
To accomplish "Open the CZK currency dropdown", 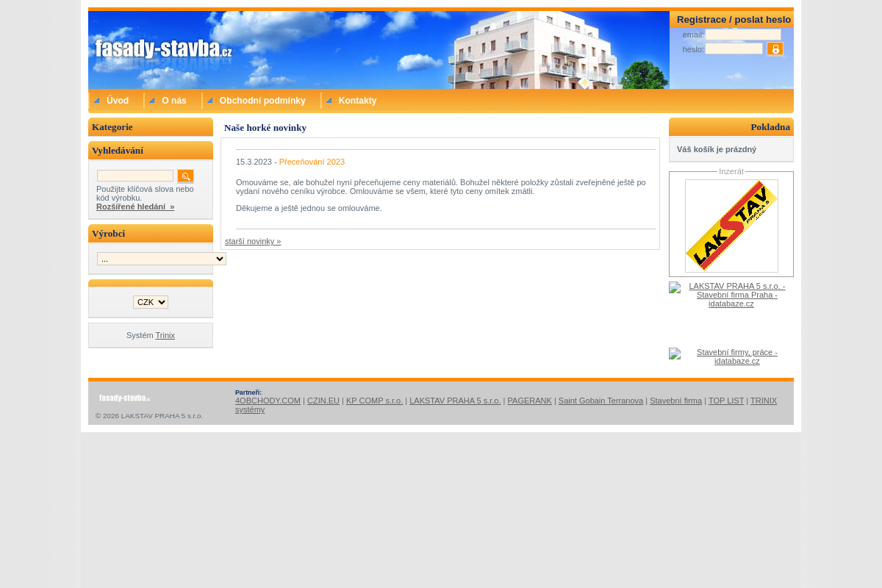I will (151, 302).
